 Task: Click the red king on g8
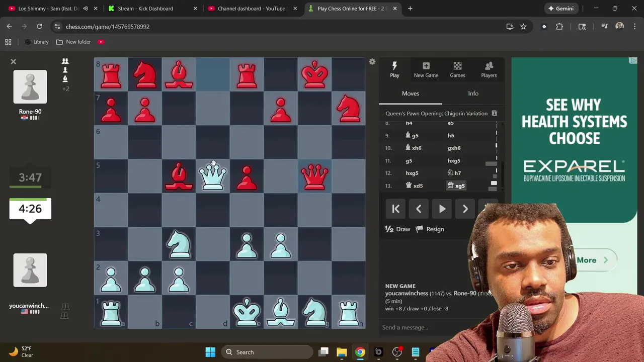point(315,74)
